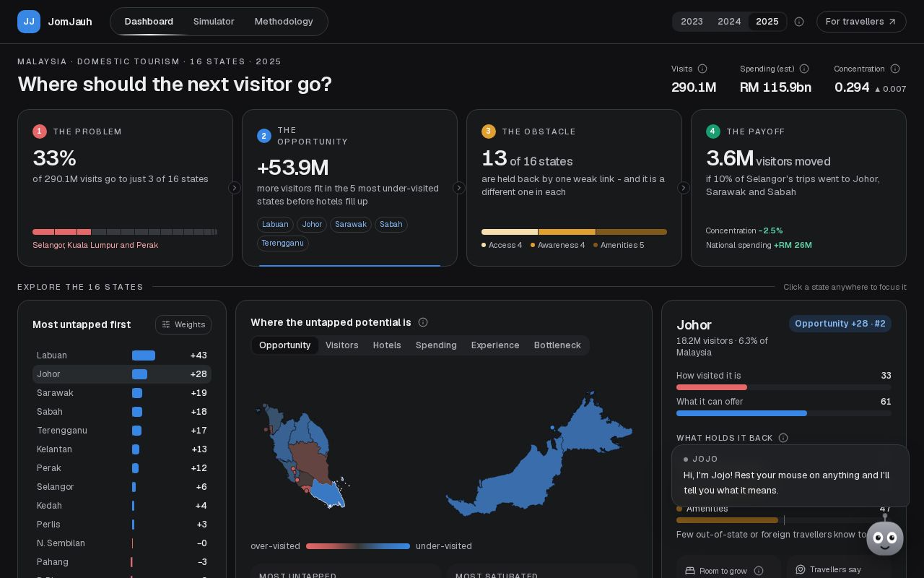The width and height of the screenshot is (924, 578).
Task: Show Experience layer on map
Action: click(x=495, y=345)
